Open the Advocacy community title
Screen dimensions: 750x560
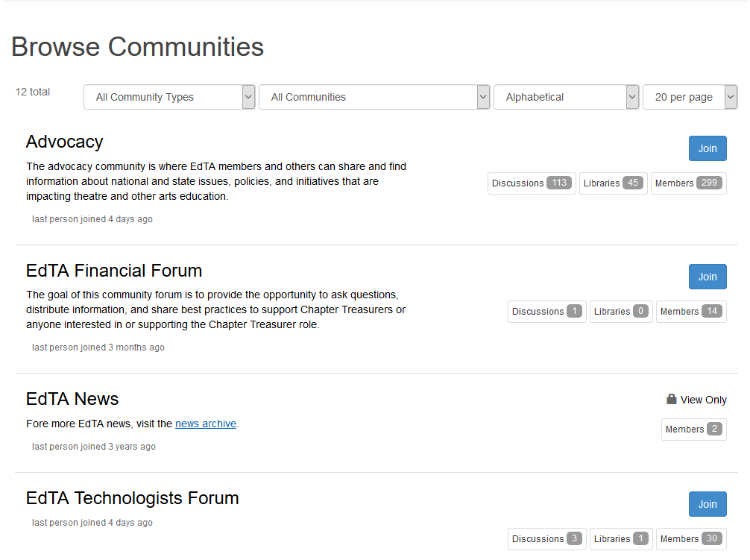coord(64,142)
